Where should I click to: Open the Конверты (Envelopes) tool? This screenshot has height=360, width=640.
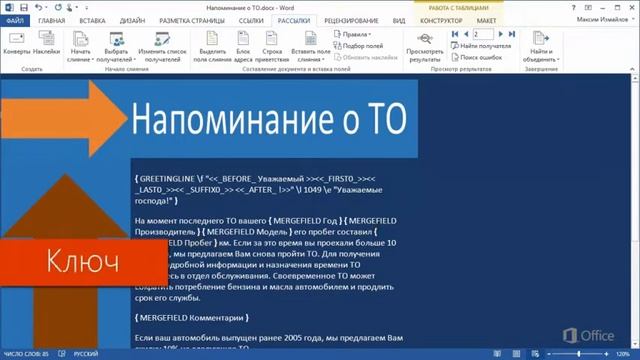tap(16, 42)
